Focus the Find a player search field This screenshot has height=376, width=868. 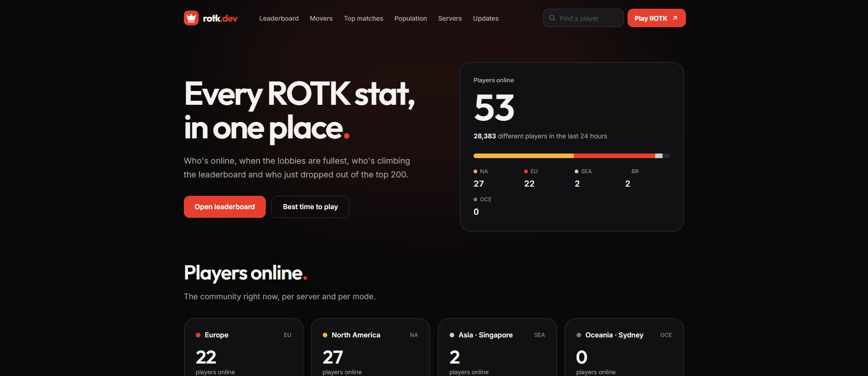(x=583, y=18)
